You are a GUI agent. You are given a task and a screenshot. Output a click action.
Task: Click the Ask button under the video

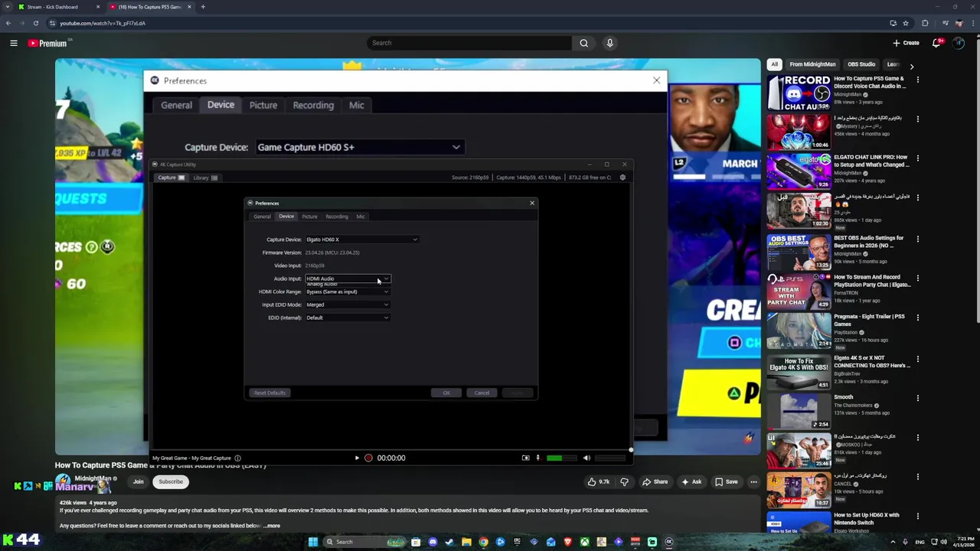tap(691, 481)
